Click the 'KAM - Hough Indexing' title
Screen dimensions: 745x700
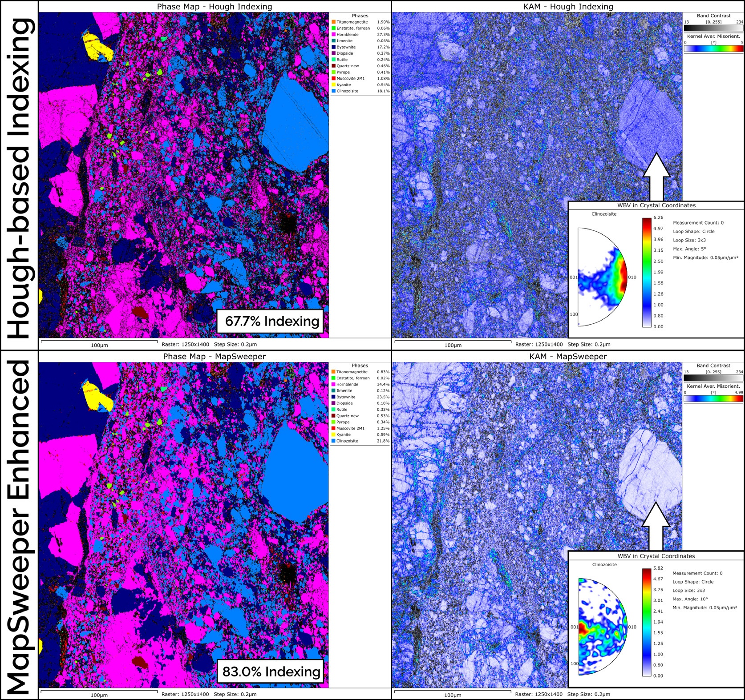tap(568, 7)
